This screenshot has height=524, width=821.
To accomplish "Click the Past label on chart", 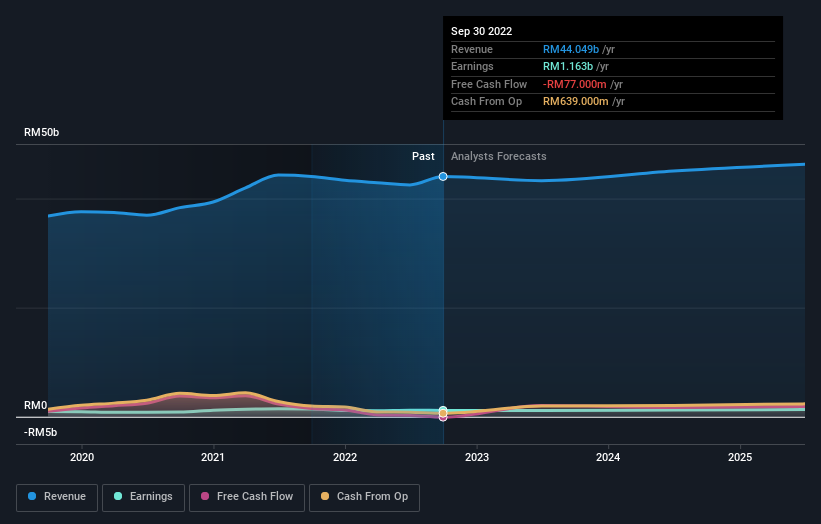I will click(x=423, y=156).
